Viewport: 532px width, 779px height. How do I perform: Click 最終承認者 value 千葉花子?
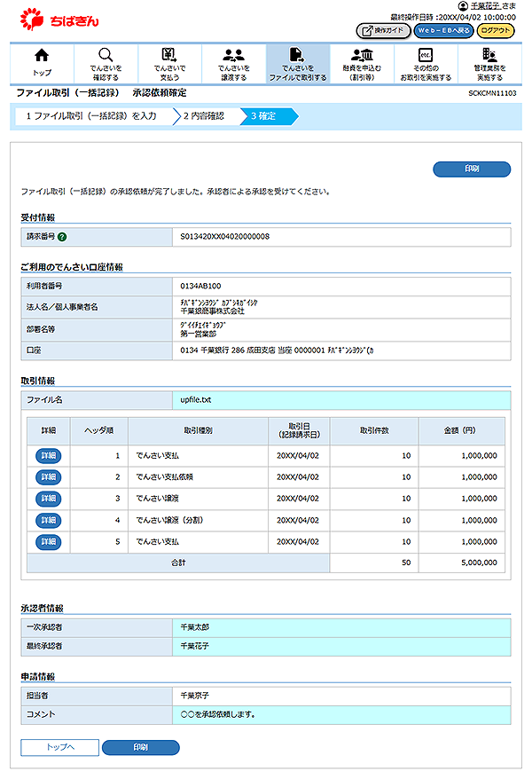[194, 646]
